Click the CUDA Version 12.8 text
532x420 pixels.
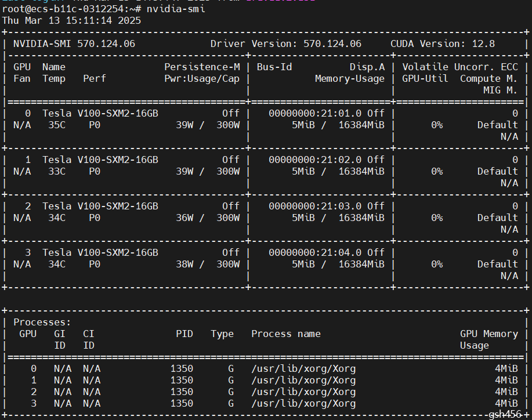tap(451, 44)
